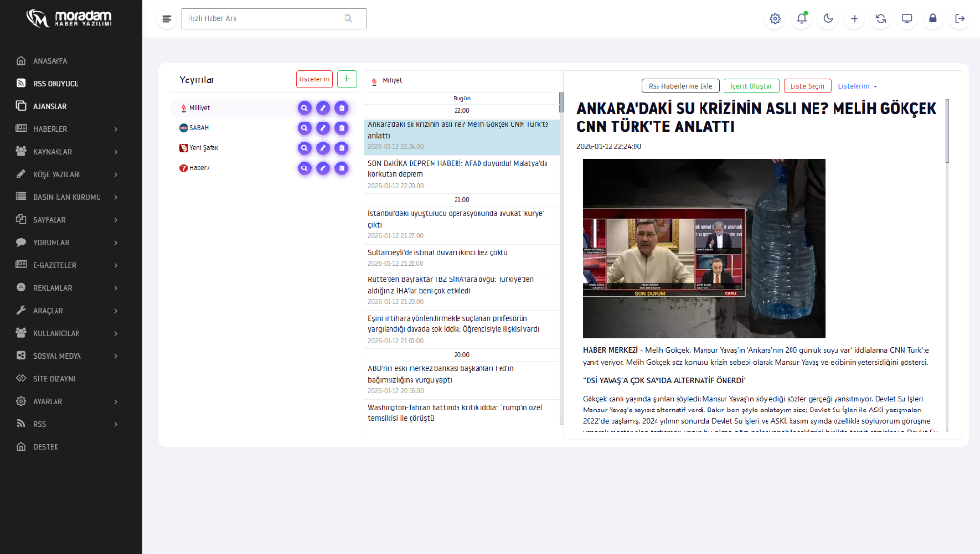Delete the Yeni Şafak feed trash icon
Screen dimensions: 980x554
point(342,148)
